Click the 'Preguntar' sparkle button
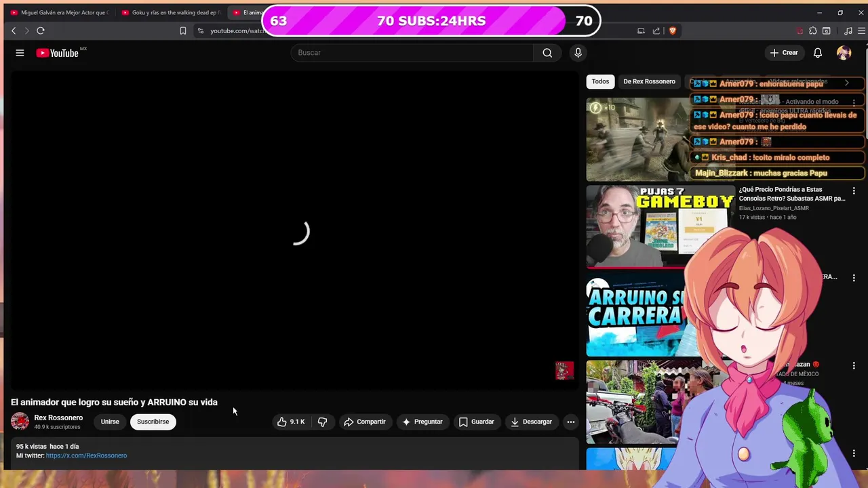This screenshot has width=868, height=488. click(x=422, y=422)
